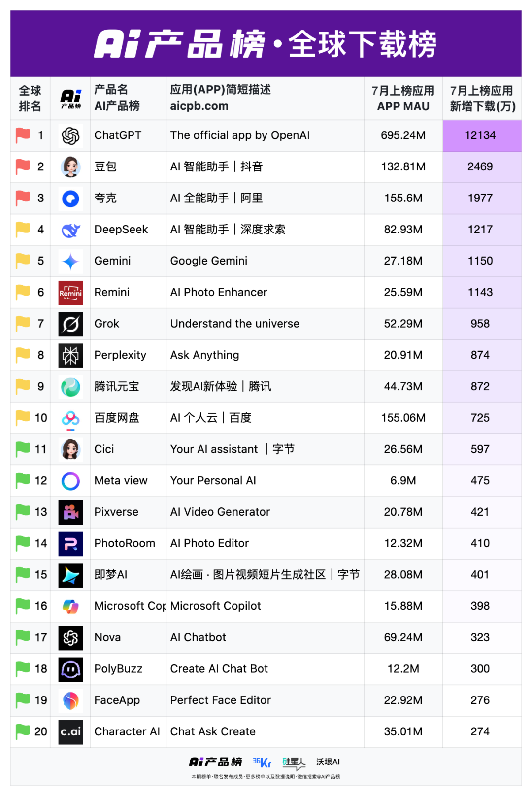Click the Microsoft Copilot icon

pos(70,606)
